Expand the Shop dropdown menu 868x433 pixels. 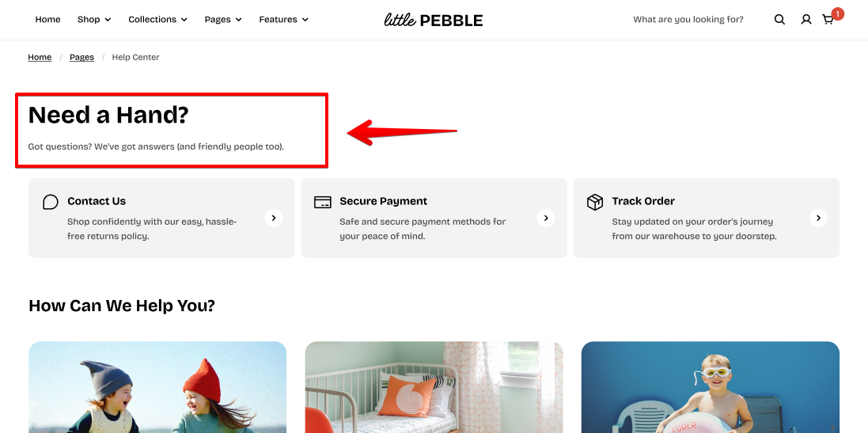(94, 20)
